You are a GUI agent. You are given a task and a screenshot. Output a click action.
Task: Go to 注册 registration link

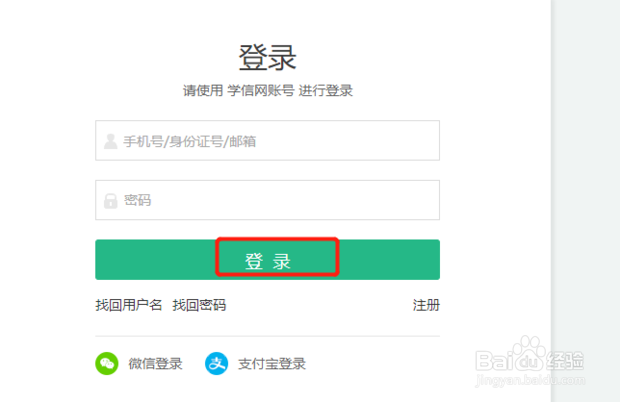426,305
